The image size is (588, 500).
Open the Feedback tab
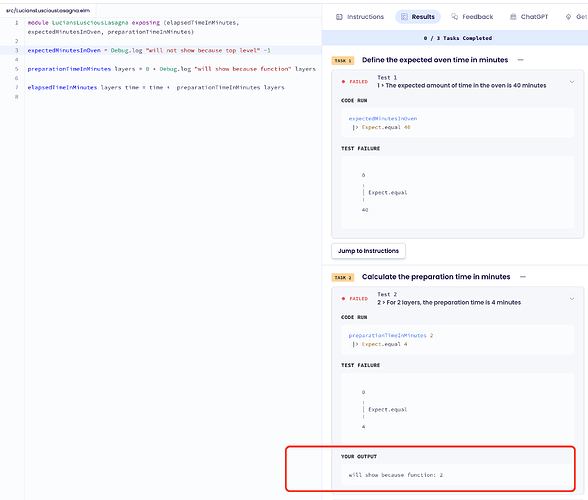472,17
